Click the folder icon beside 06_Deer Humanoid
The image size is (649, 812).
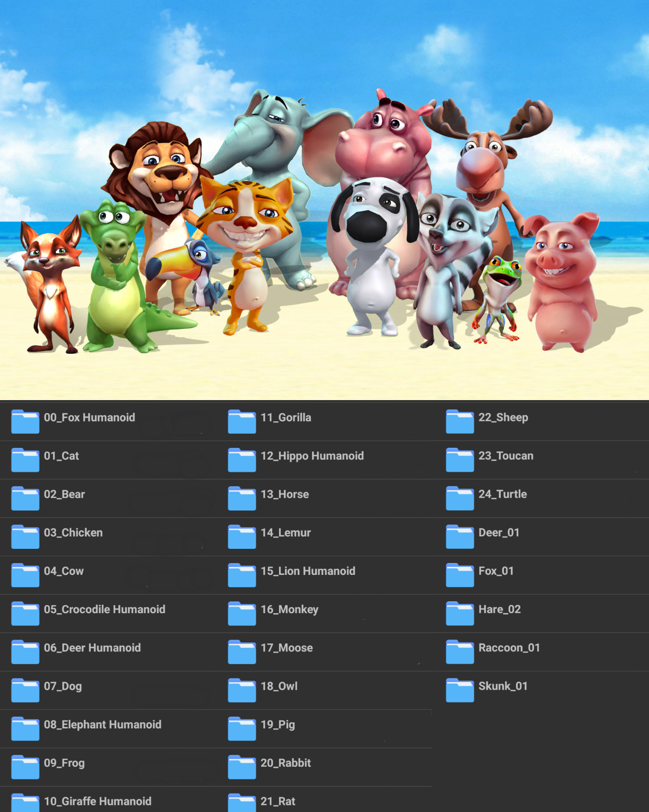tap(25, 651)
